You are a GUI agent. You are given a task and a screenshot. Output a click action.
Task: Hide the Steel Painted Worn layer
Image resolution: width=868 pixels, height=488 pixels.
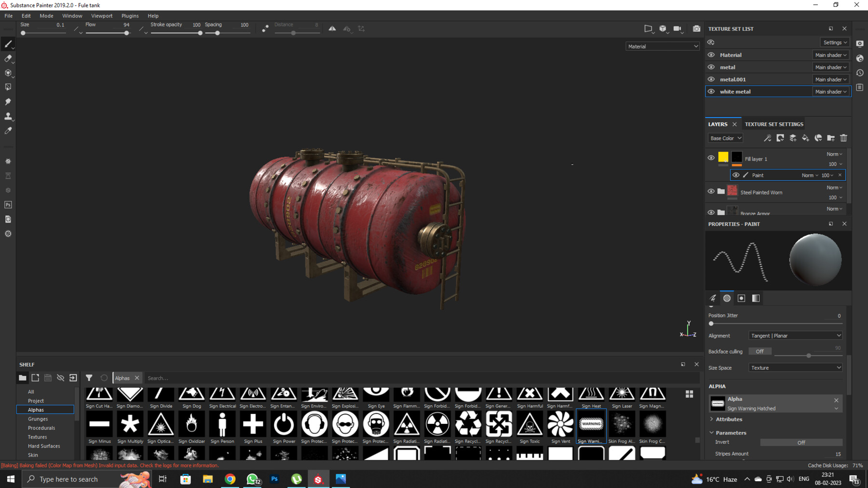point(711,191)
